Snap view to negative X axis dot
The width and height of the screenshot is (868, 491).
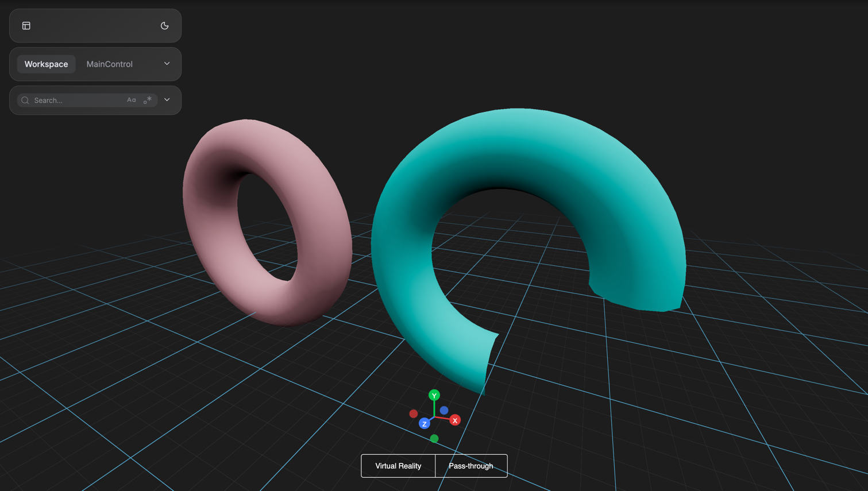(x=414, y=413)
